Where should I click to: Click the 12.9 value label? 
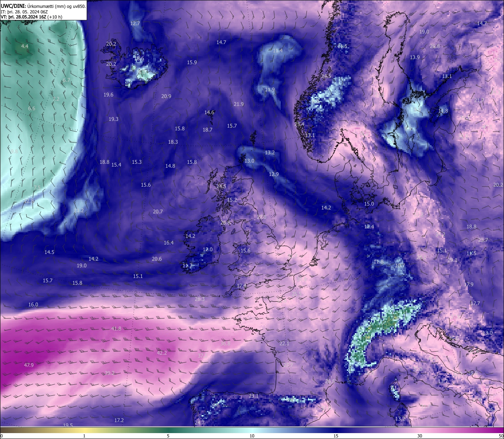tap(274, 174)
